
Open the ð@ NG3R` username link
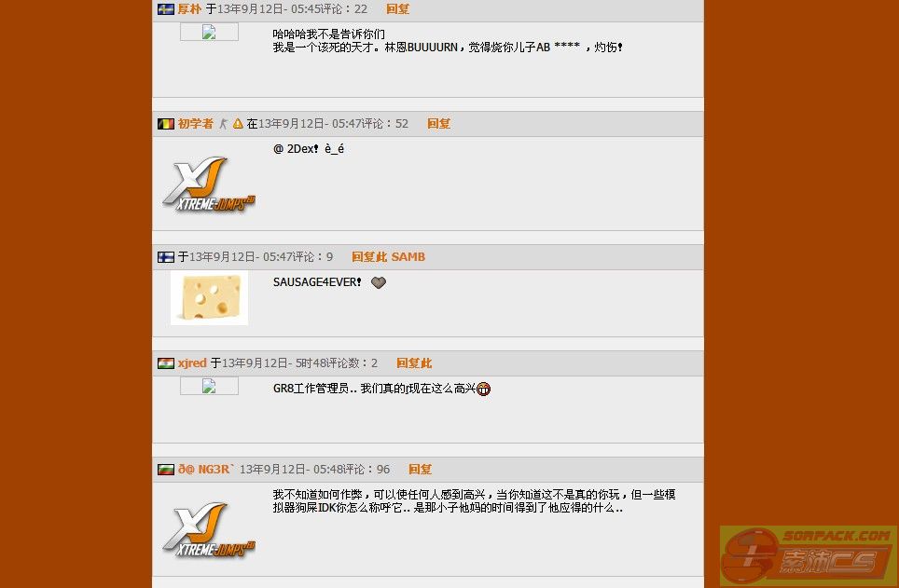pyautogui.click(x=206, y=470)
